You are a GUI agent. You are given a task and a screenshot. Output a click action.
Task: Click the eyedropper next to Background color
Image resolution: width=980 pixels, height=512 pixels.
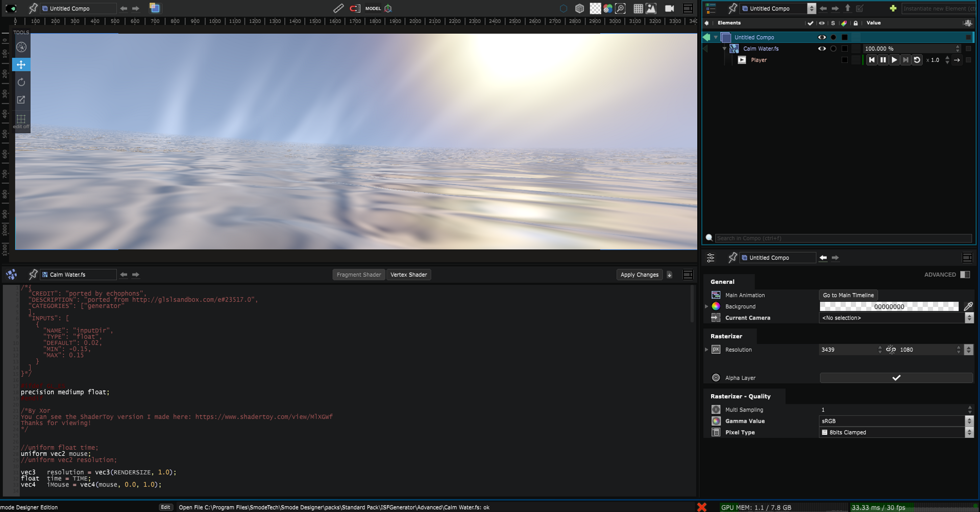tap(968, 306)
